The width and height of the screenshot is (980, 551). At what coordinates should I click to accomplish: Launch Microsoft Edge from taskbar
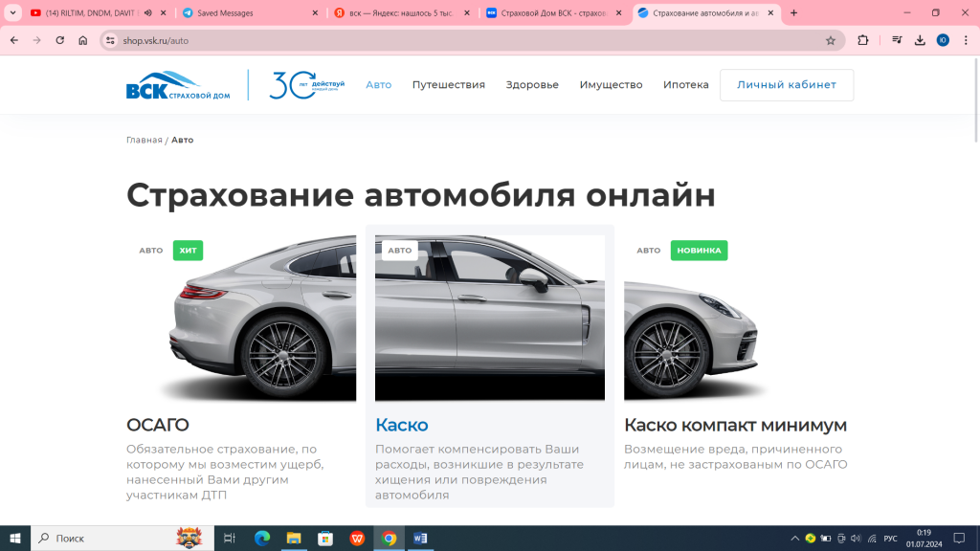tap(262, 538)
